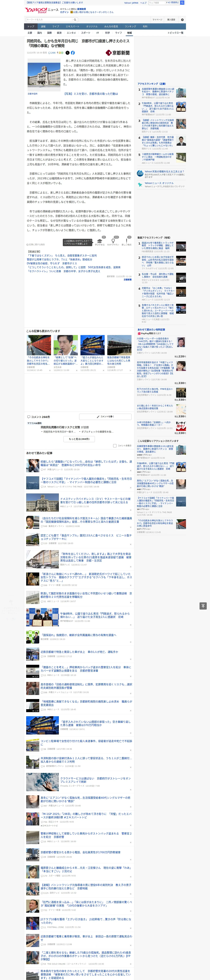
Task: Click the コメントを書く button
Action: (x=105, y=416)
